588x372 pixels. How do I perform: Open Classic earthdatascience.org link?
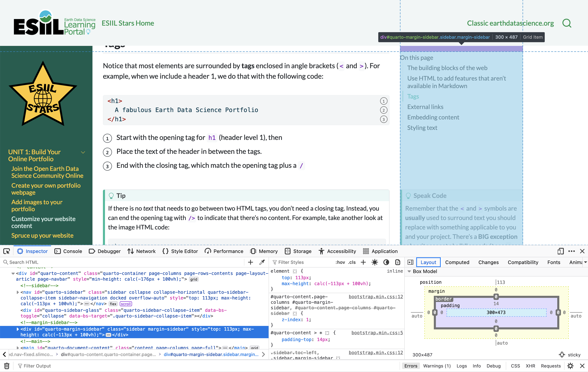(510, 23)
